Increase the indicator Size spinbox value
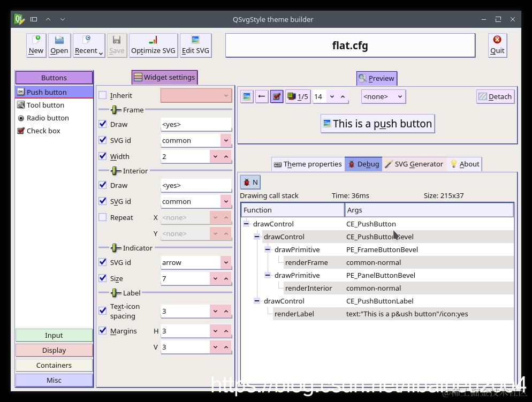Screen dimensions: 532x402 click(x=226, y=278)
